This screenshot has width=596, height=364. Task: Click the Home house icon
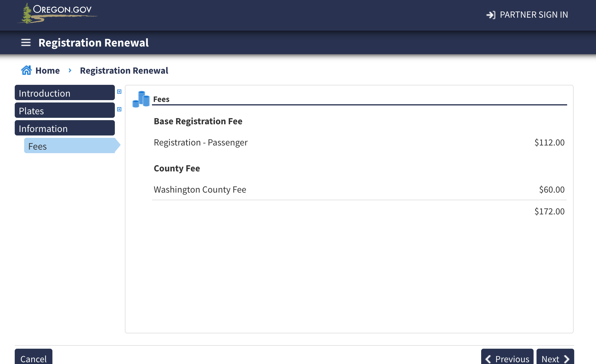click(26, 70)
